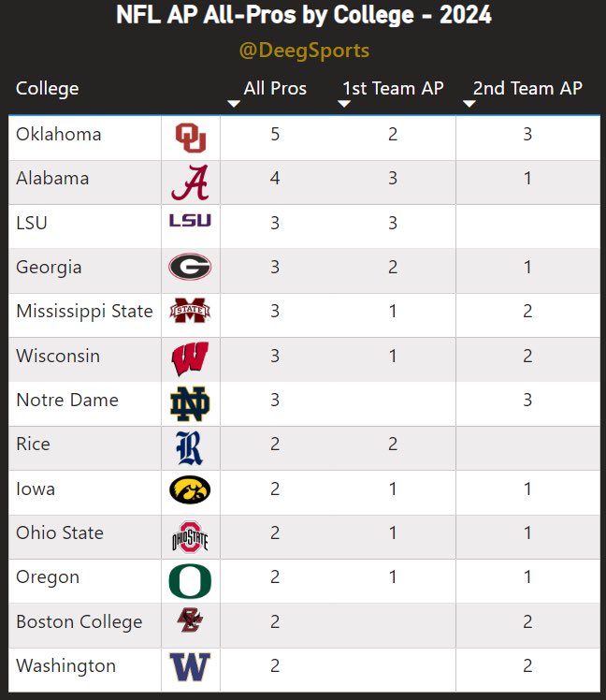
Task: Click the Alabama script A logo
Action: [191, 182]
